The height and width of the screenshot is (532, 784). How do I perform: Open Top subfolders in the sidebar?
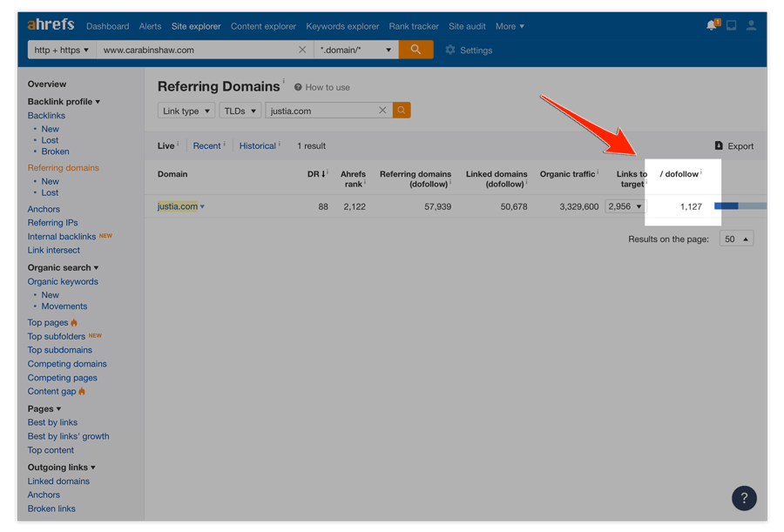[57, 336]
